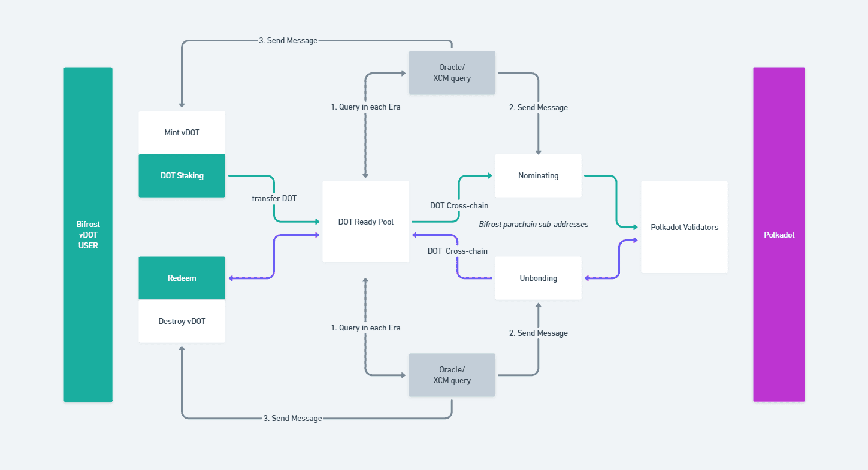Click "transfer DOT" label

(x=274, y=198)
